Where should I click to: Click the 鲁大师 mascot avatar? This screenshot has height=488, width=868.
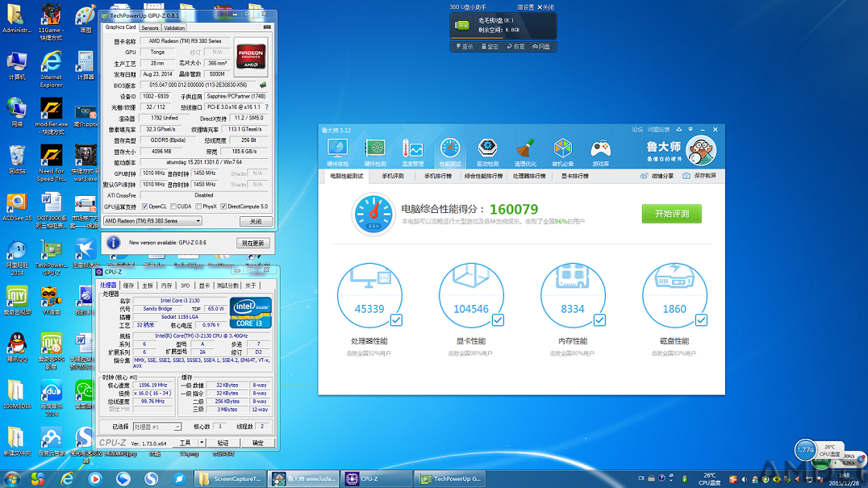click(x=701, y=151)
